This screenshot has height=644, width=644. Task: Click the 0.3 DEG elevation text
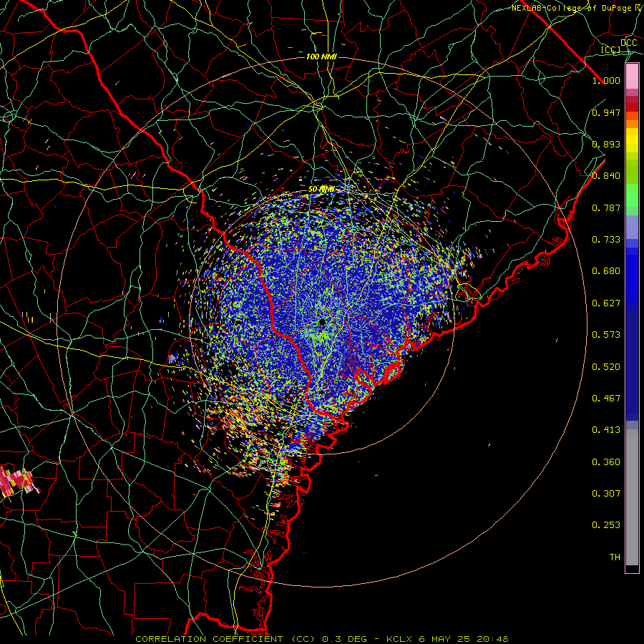(345, 639)
